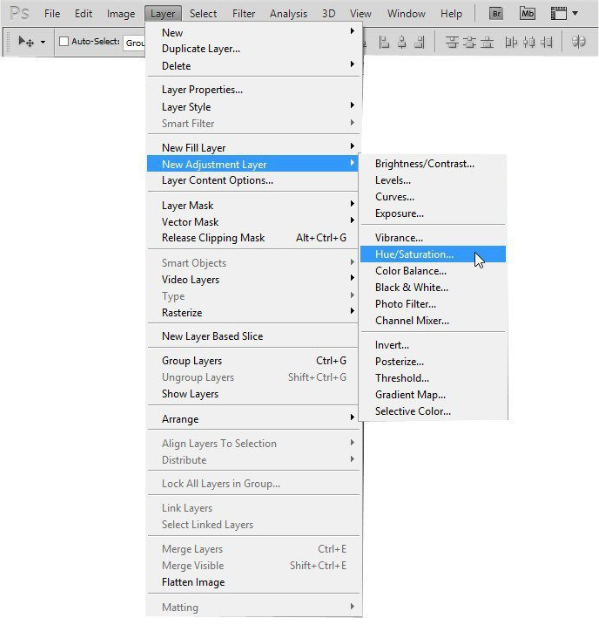Click the align left edges icon
Viewport: 599px width, 629px height.
pyautogui.click(x=384, y=42)
